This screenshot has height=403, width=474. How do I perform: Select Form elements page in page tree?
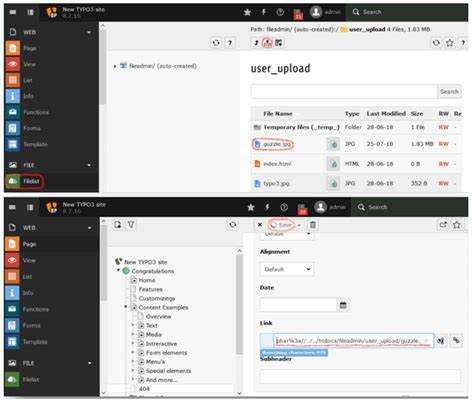tap(166, 353)
